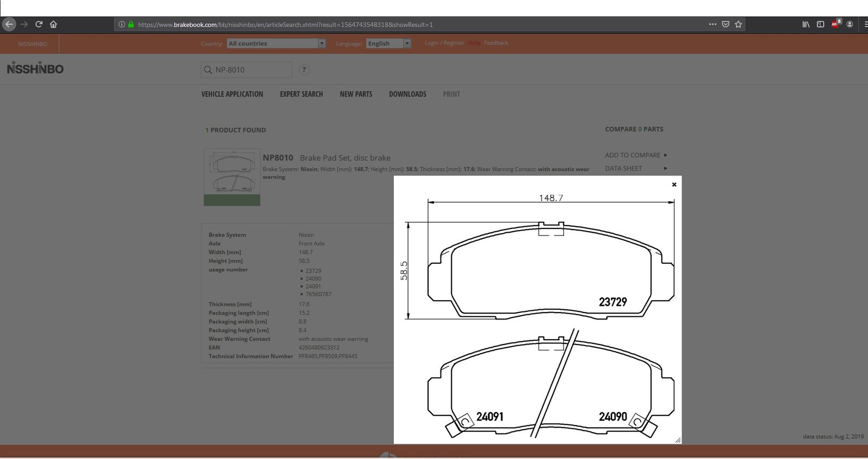The image size is (868, 459).
Task: Click usage number 24091 in list
Action: click(313, 286)
